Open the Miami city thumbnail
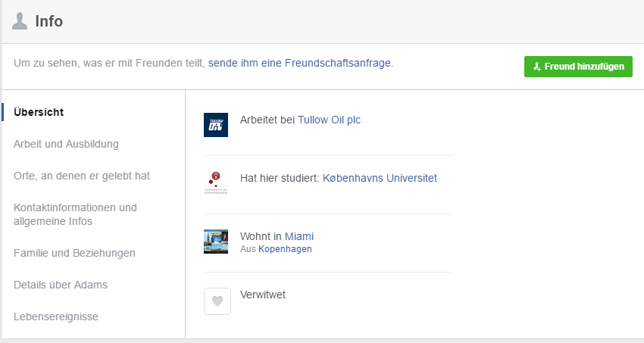Screen dimensions: 644x343 [x=216, y=242]
